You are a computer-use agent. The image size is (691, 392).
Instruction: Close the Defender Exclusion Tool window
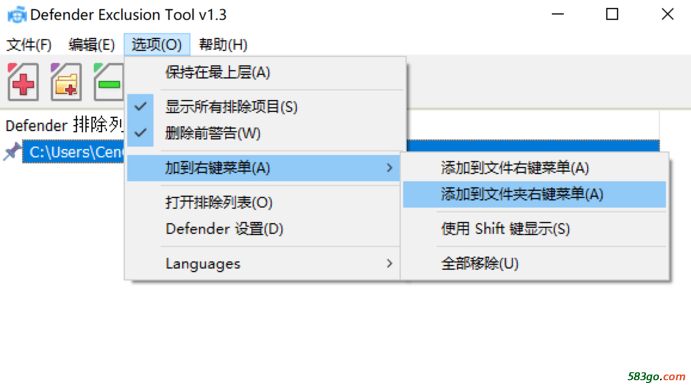667,15
